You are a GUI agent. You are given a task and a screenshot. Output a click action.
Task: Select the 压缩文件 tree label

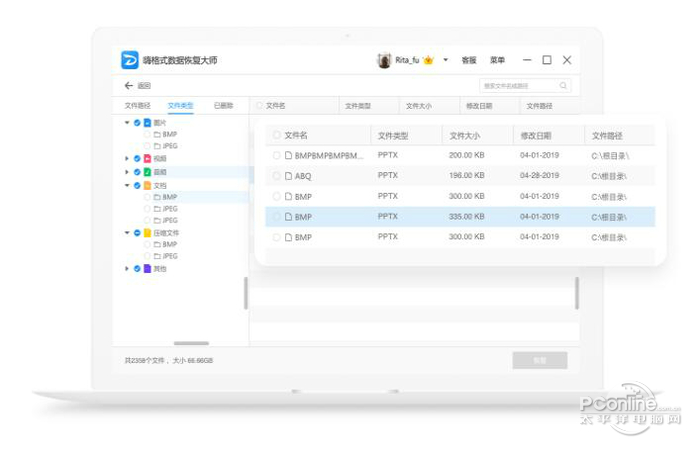166,233
